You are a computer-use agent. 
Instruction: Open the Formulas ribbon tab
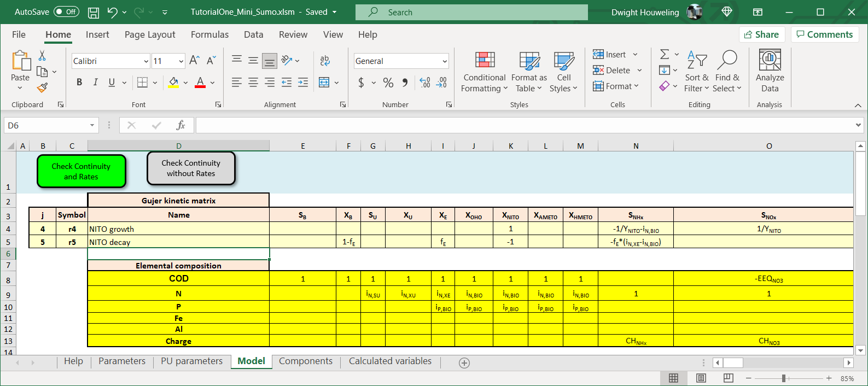click(x=209, y=34)
